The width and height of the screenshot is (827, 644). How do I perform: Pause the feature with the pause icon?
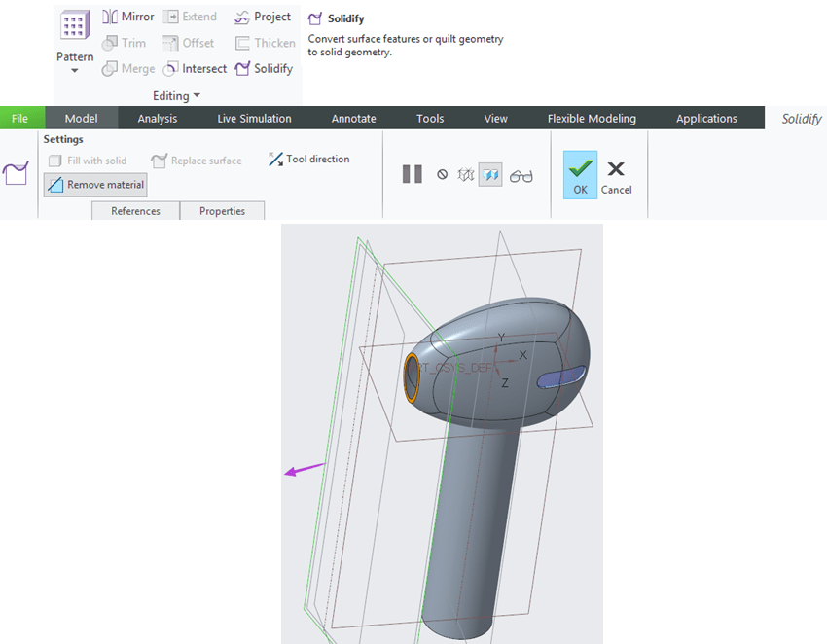413,174
